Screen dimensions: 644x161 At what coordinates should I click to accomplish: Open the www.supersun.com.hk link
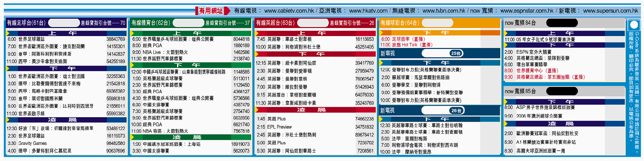tap(610, 11)
